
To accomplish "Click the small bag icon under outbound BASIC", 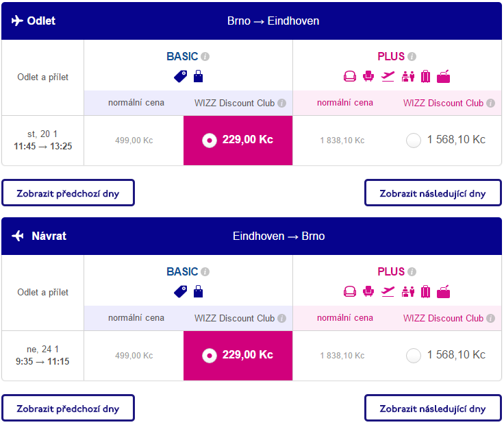I will [x=198, y=76].
